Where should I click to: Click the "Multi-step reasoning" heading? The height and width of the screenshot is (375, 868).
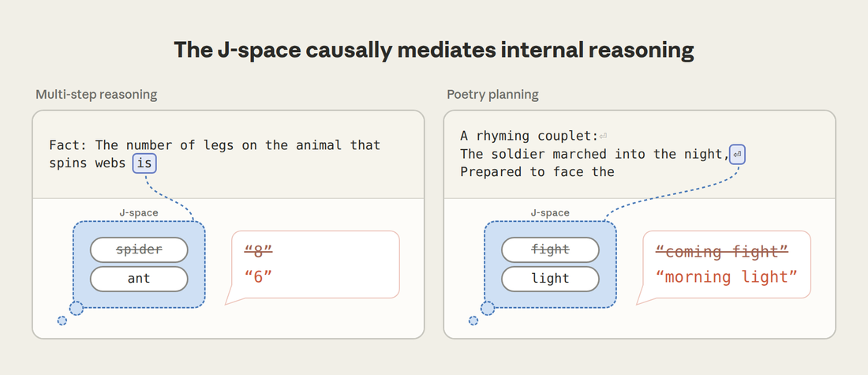click(x=96, y=95)
